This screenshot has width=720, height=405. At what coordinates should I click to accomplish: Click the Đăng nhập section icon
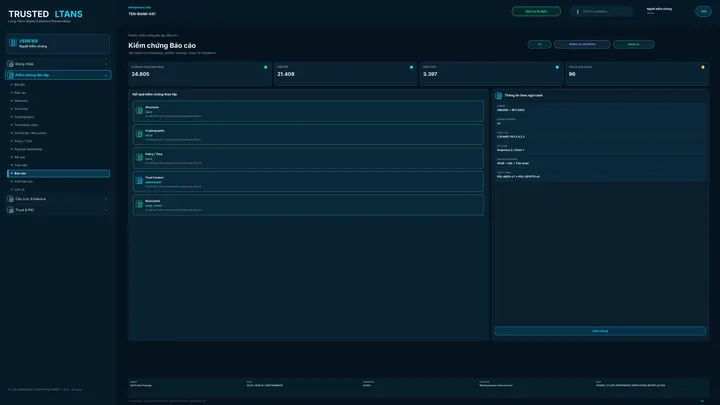(11, 64)
